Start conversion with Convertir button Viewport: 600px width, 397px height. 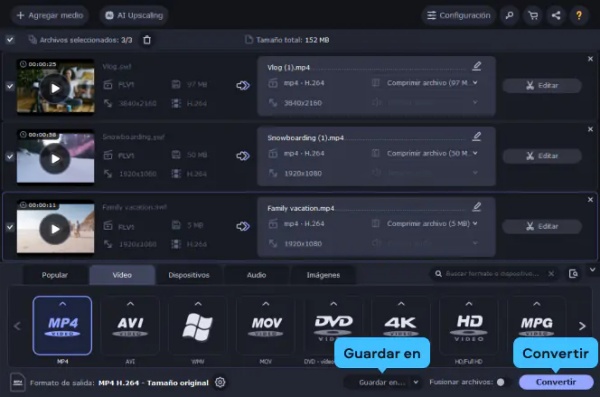[x=556, y=382]
